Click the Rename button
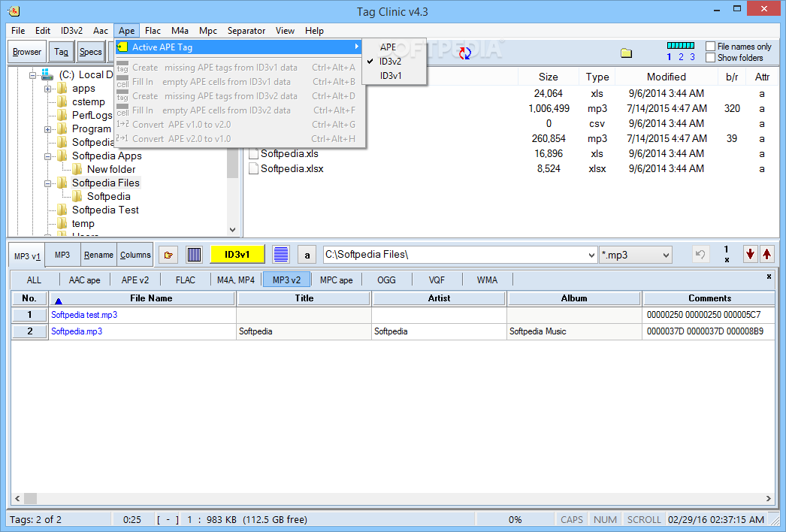Image resolution: width=786 pixels, height=532 pixels. coord(98,255)
